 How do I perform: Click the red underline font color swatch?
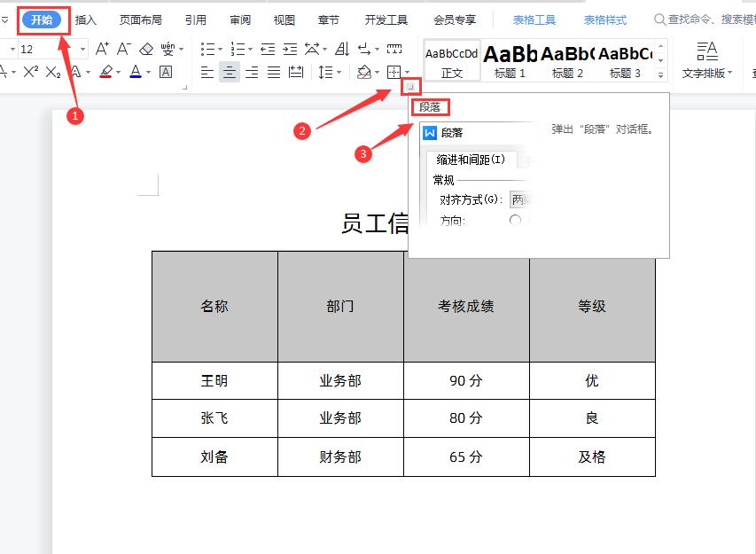point(107,71)
